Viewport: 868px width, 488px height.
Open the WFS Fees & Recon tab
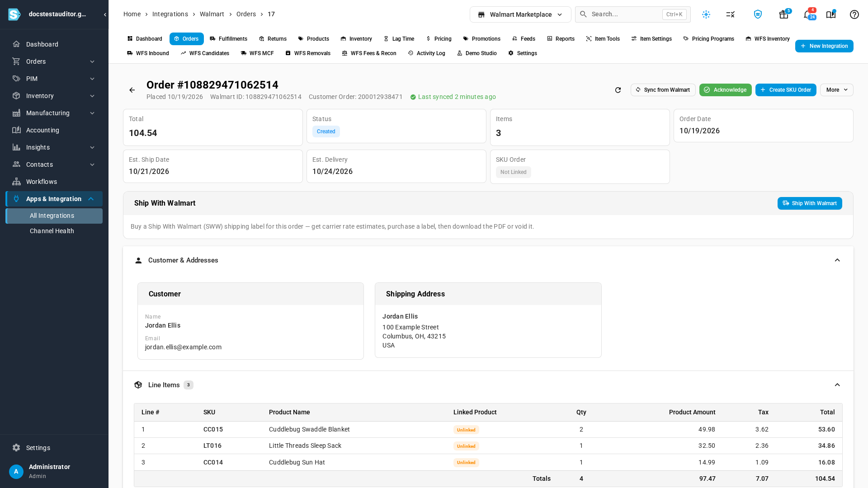coord(369,53)
